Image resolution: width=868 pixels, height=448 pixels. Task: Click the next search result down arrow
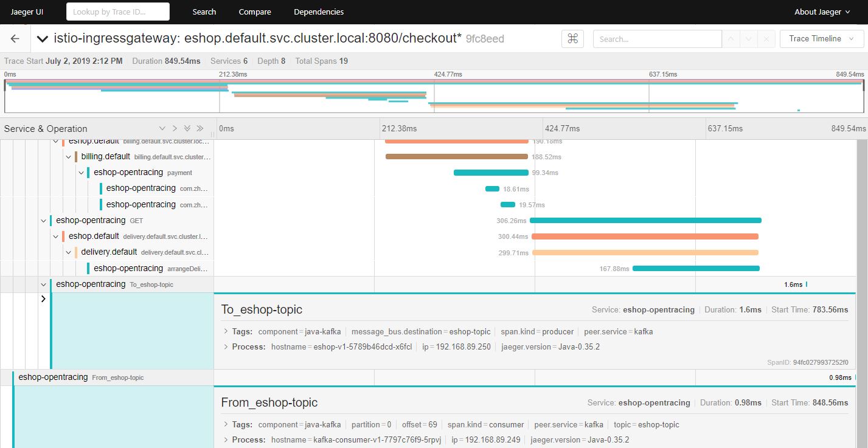[x=748, y=39]
